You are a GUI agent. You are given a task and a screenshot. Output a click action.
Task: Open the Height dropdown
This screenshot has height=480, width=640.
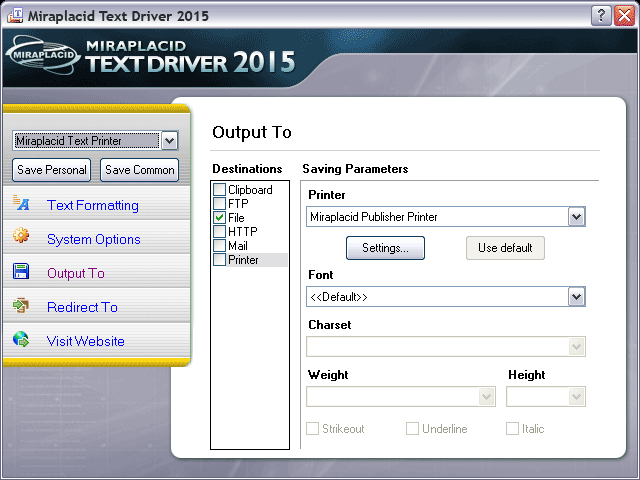click(x=546, y=396)
